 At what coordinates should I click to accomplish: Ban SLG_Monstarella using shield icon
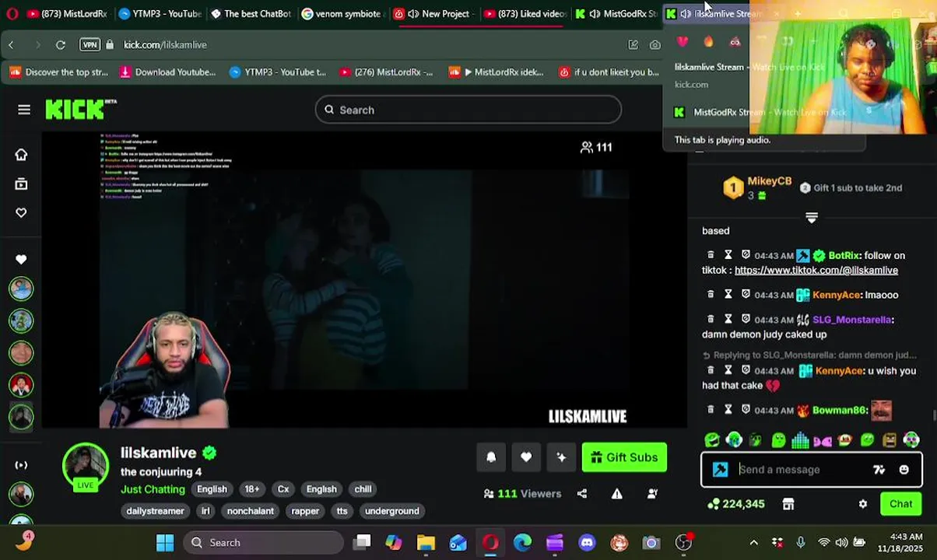746,320
